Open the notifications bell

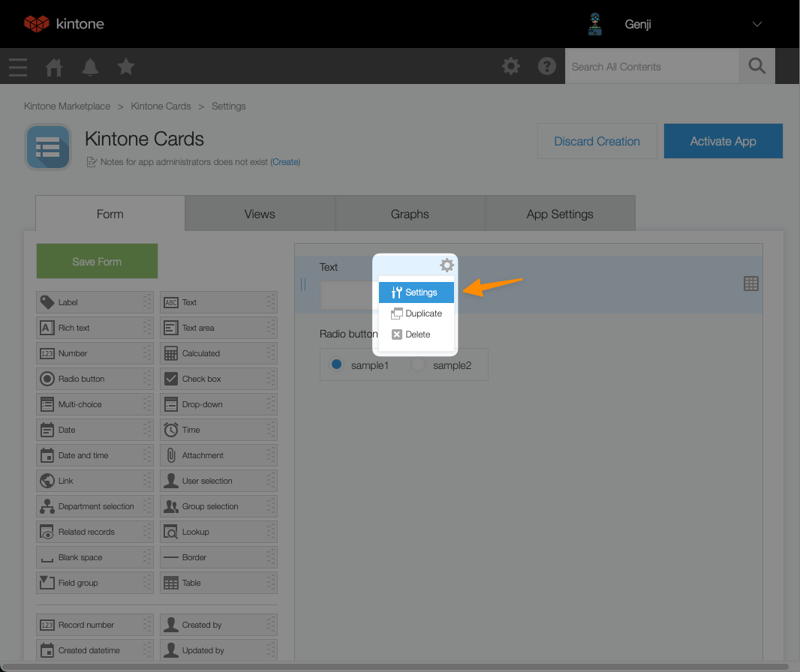pos(90,67)
